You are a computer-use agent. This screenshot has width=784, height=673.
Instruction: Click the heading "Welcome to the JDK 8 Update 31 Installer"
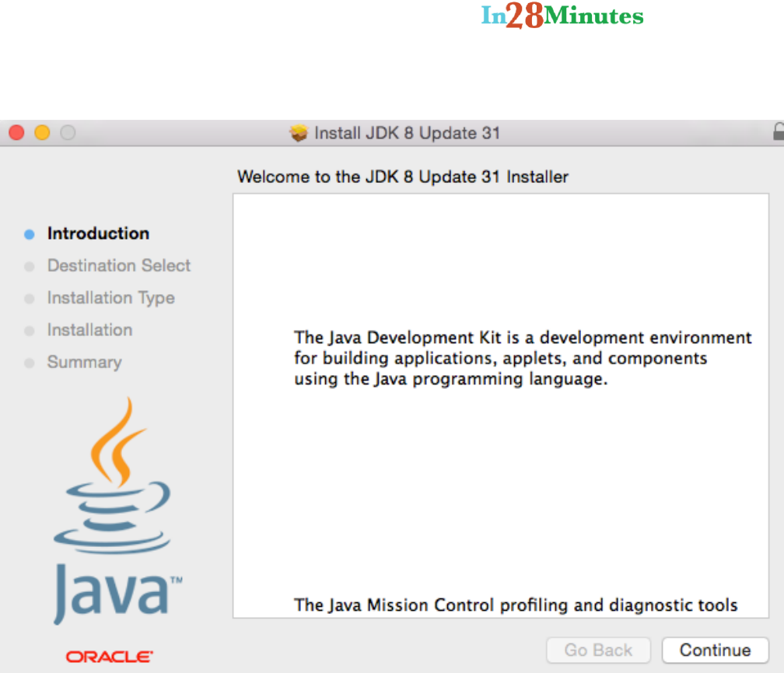[x=403, y=177]
